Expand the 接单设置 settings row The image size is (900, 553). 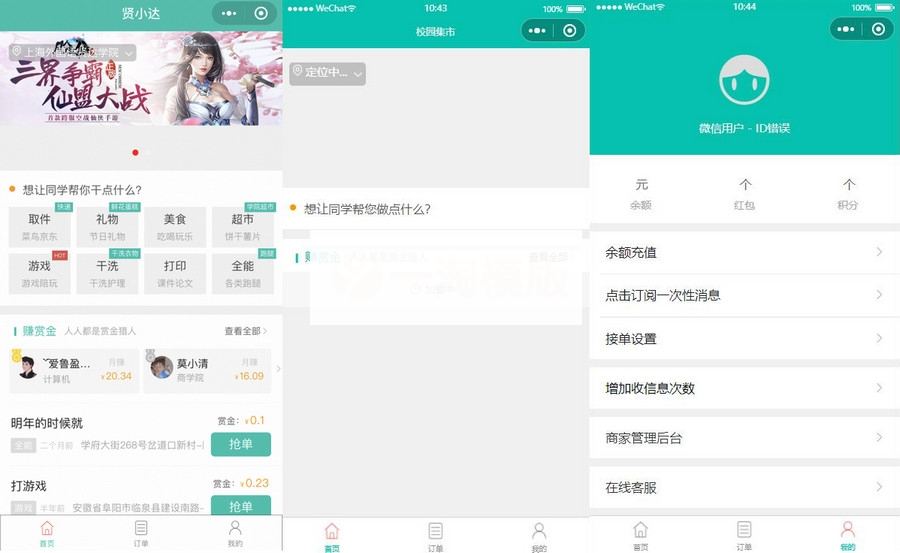click(x=744, y=339)
